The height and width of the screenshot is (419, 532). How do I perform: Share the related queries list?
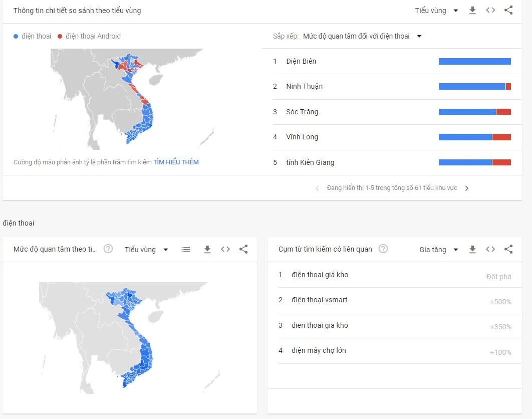(508, 250)
